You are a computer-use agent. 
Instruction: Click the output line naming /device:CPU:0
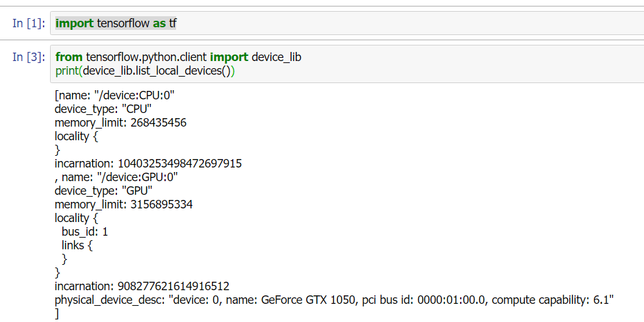click(x=115, y=95)
